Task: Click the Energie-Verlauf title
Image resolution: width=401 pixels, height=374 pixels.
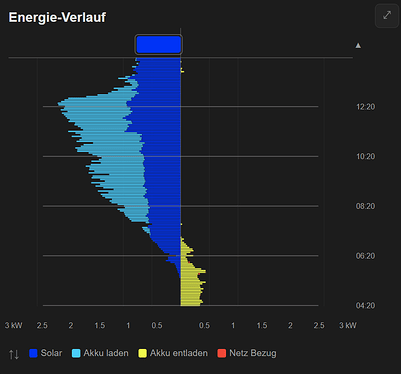Action: tap(57, 18)
